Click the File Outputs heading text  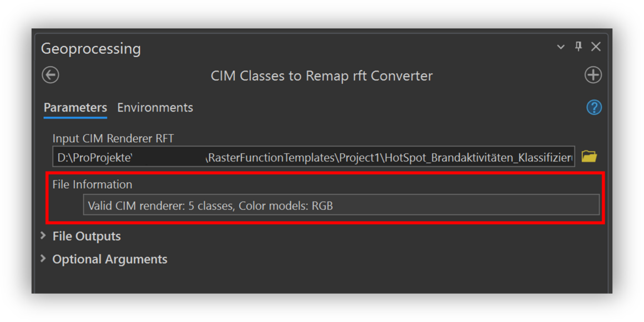click(x=87, y=237)
